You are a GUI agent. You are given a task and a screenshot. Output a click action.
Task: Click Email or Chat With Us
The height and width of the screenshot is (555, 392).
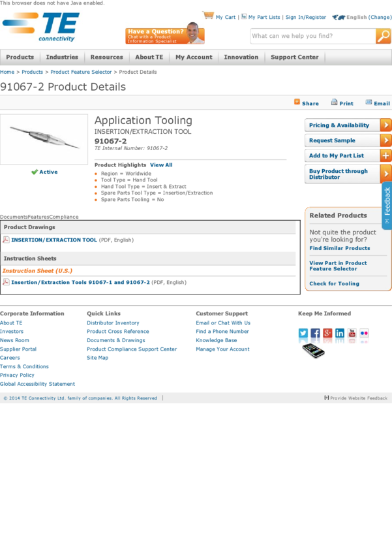pos(223,323)
